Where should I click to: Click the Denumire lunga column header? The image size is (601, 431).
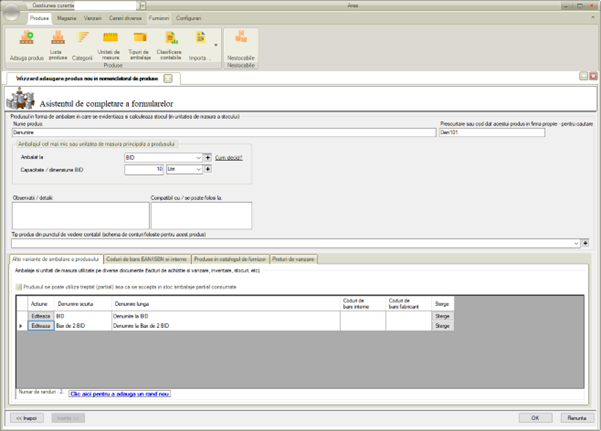click(x=225, y=304)
